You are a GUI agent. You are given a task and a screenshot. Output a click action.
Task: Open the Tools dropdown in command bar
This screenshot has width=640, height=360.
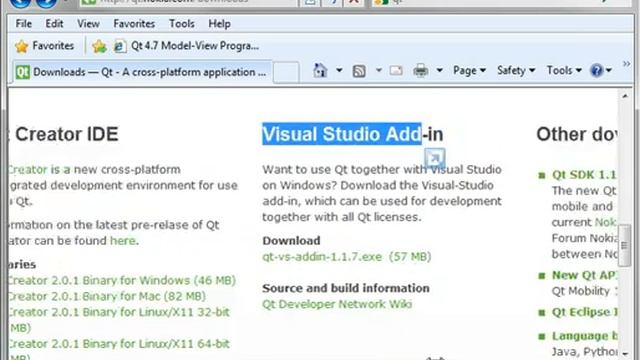[x=564, y=71]
